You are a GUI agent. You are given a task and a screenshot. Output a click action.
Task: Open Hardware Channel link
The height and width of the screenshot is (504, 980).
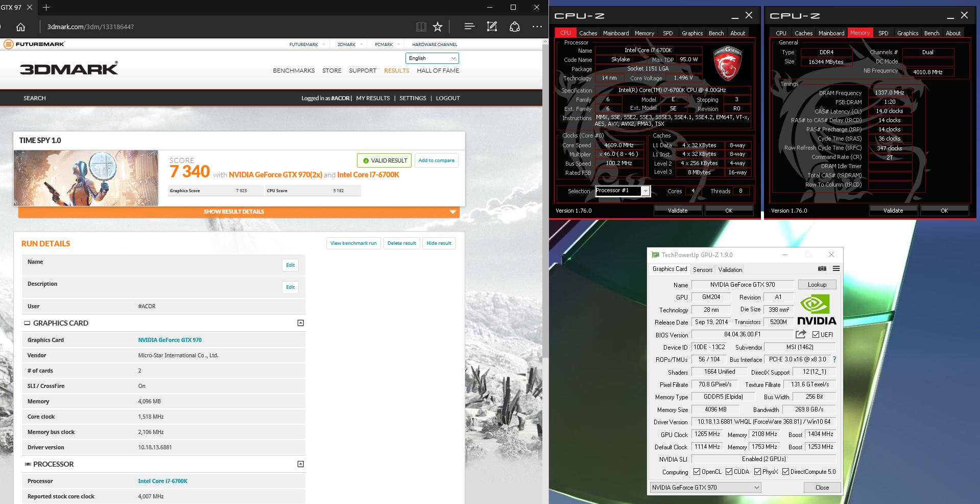pos(435,44)
